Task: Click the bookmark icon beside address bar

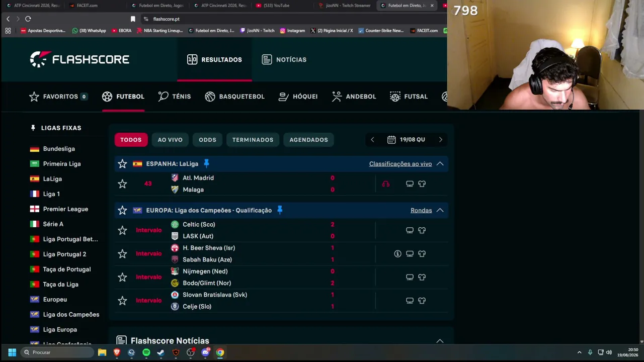Action: 133,19
